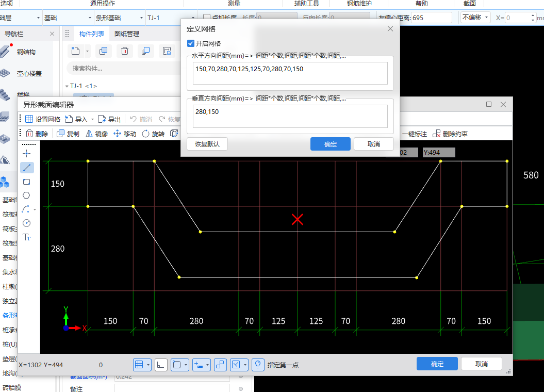
Task: Click the trash delete icon in 构件列表
Action: coord(125,51)
